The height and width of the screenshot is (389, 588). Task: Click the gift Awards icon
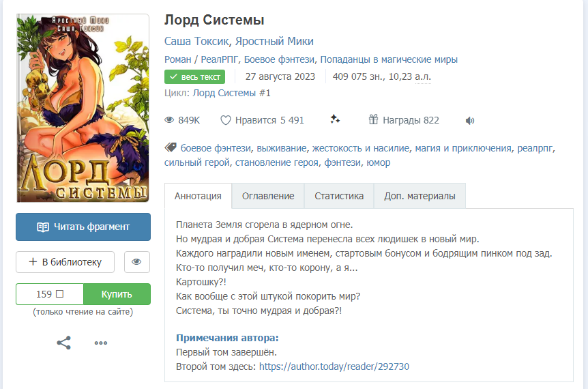click(373, 120)
